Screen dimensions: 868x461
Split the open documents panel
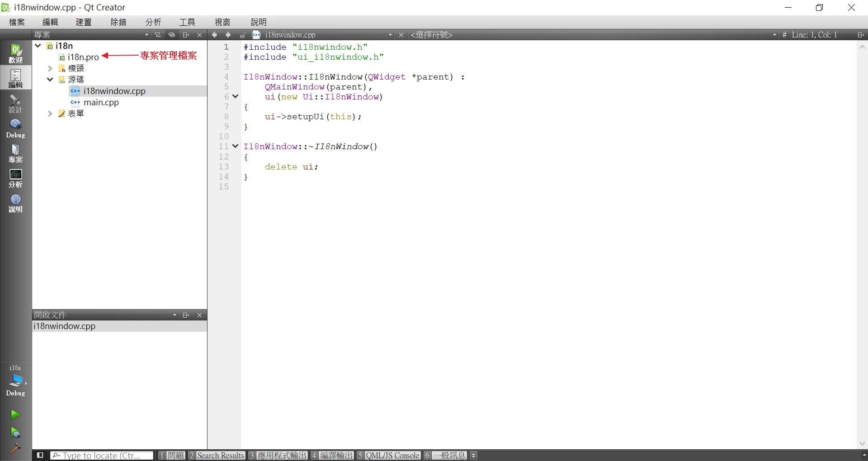(186, 315)
